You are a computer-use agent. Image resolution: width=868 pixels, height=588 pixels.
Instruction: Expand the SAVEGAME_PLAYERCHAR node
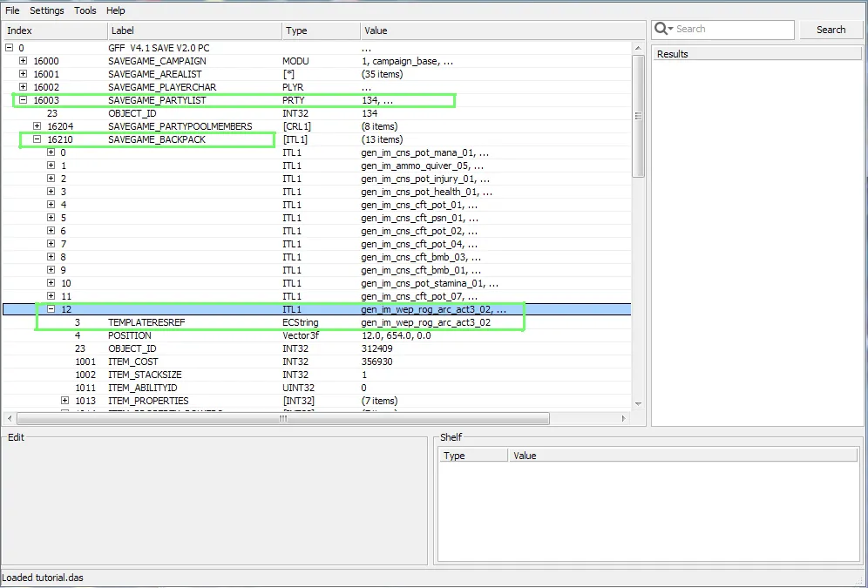(x=23, y=87)
